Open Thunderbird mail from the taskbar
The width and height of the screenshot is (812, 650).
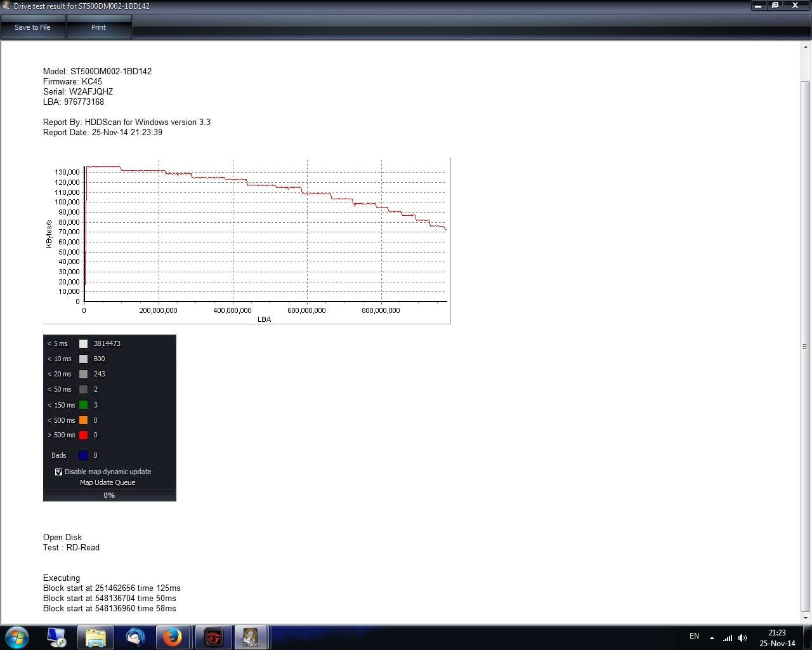[x=135, y=637]
